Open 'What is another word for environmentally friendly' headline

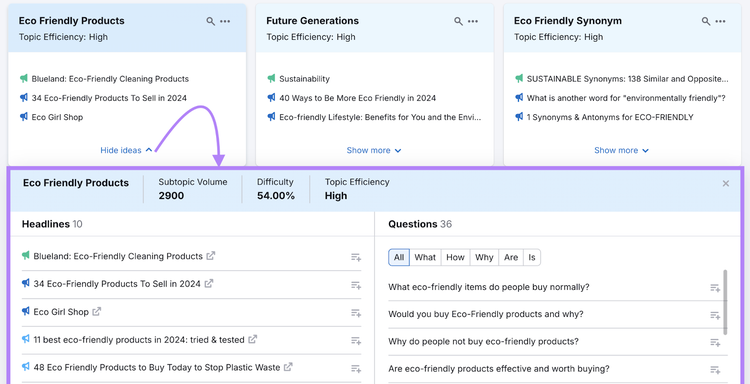point(626,98)
